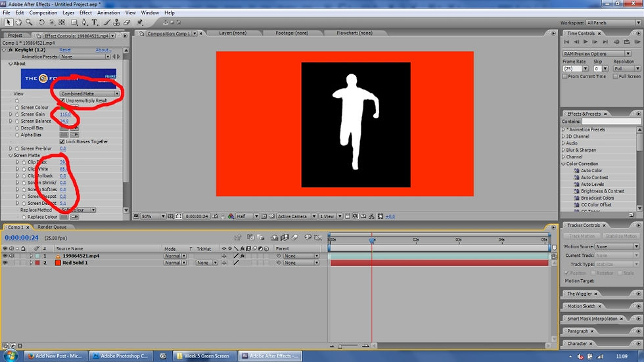Expand the Blur & Sharpen effects category
The width and height of the screenshot is (644, 362).
coord(564,150)
